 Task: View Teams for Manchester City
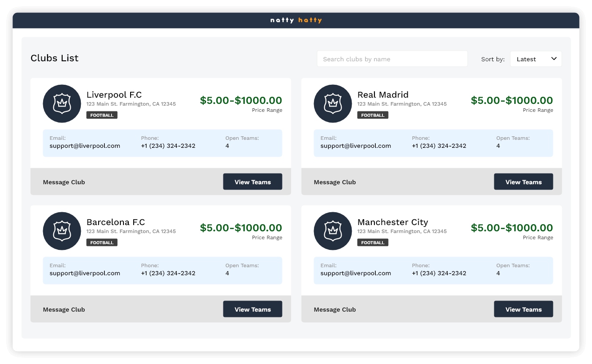(524, 309)
